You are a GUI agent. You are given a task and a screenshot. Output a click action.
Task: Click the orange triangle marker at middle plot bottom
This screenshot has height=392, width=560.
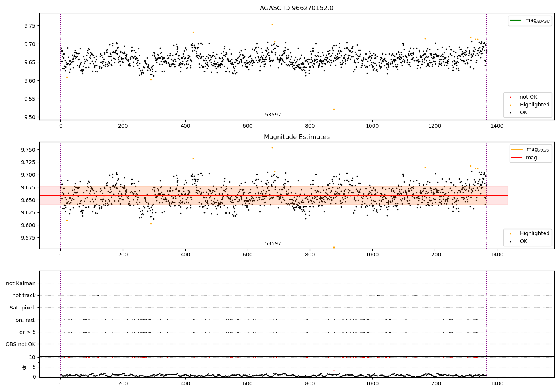click(x=334, y=248)
